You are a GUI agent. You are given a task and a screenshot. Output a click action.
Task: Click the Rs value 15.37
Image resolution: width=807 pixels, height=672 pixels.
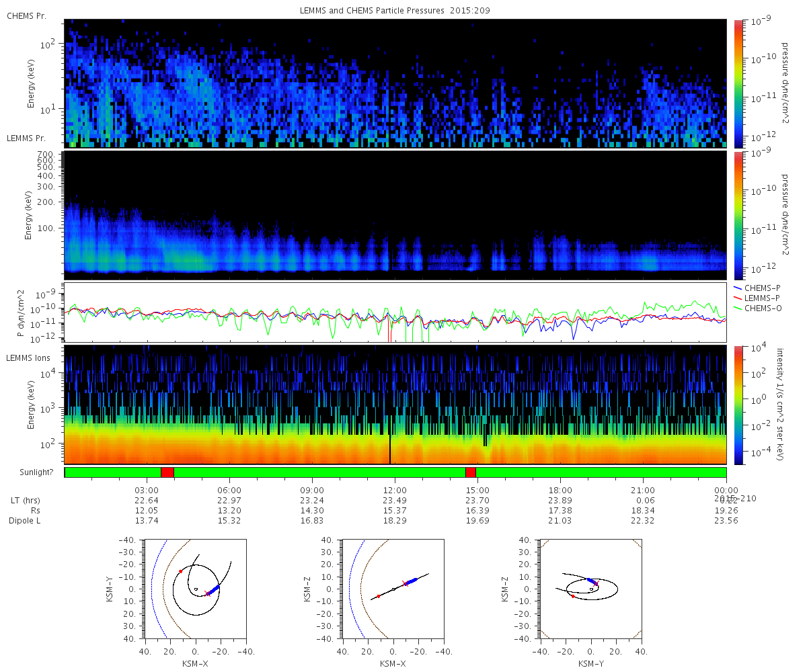pos(395,511)
